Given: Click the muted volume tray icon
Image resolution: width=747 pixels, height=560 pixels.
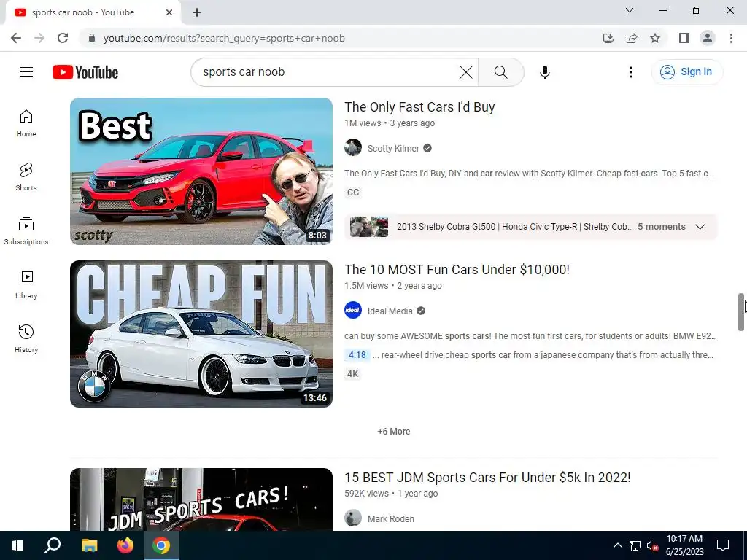Looking at the screenshot, I should coord(652,545).
